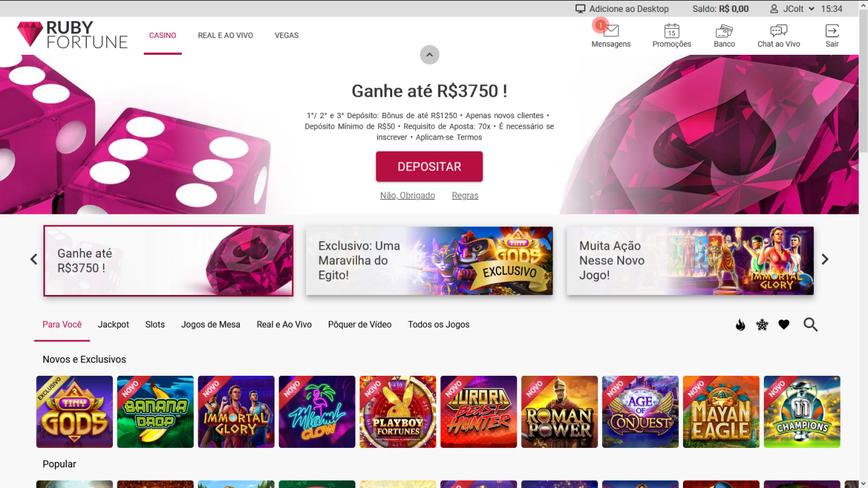Select the Todos os Jogos tab

(x=438, y=325)
